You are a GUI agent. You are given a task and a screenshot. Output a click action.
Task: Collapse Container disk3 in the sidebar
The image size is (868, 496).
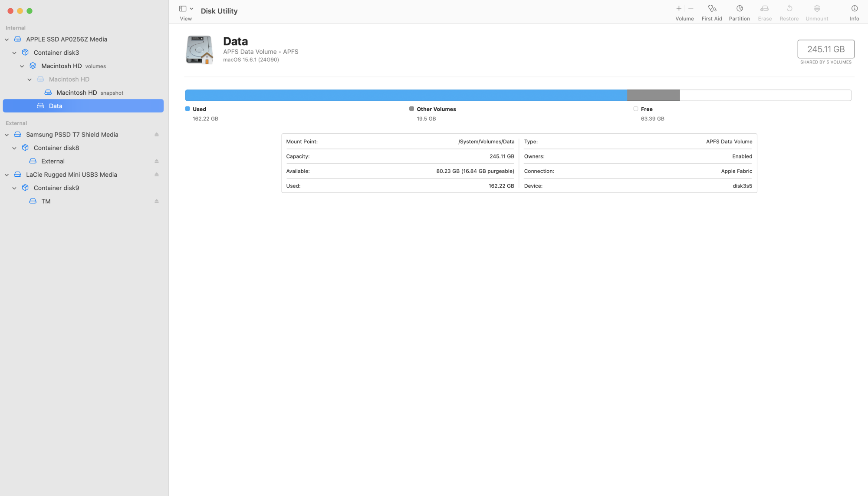14,53
